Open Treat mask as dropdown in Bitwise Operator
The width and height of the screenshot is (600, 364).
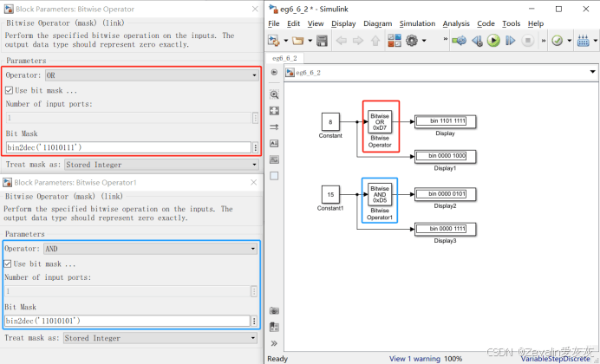[x=161, y=165]
